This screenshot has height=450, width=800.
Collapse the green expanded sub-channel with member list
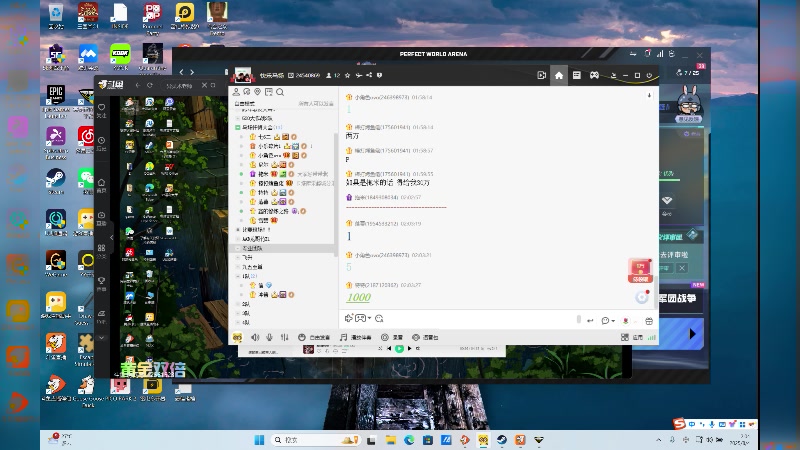238,128
